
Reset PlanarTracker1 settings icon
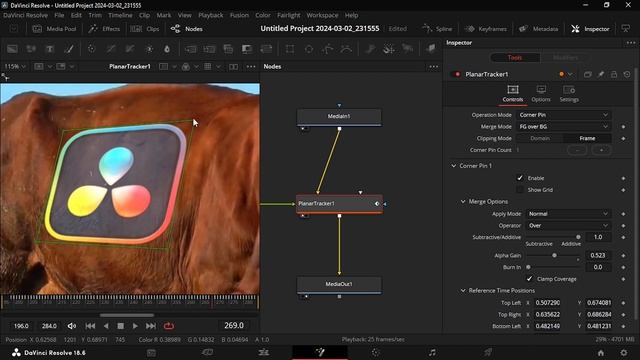tap(627, 74)
